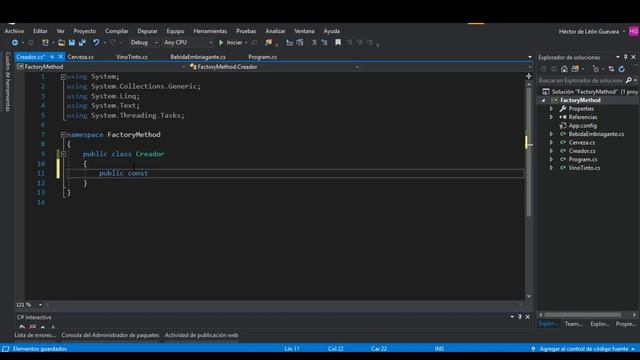Expand the Cerveza.cs node
Image resolution: width=640 pixels, height=360 pixels.
click(551, 142)
